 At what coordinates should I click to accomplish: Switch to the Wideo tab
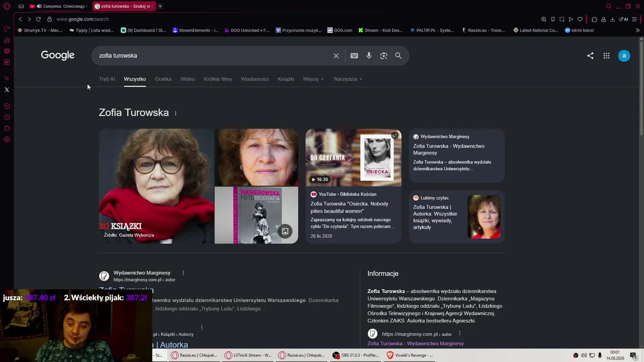[188, 79]
